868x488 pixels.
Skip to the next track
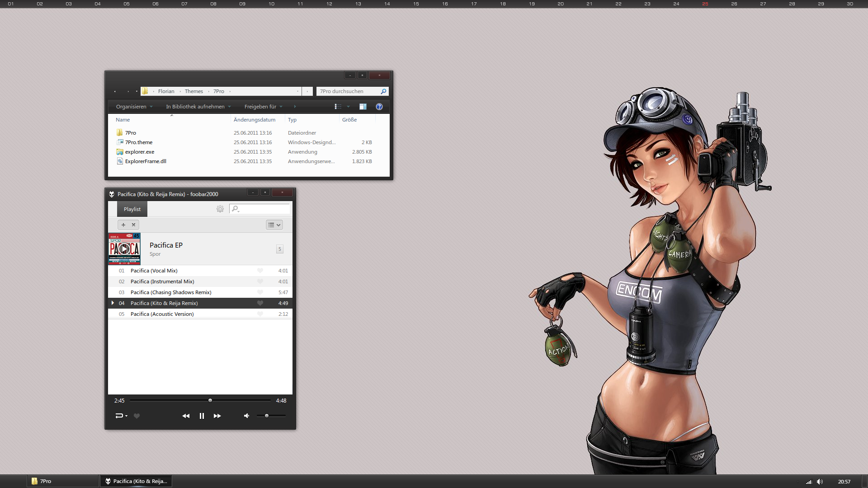pos(217,416)
